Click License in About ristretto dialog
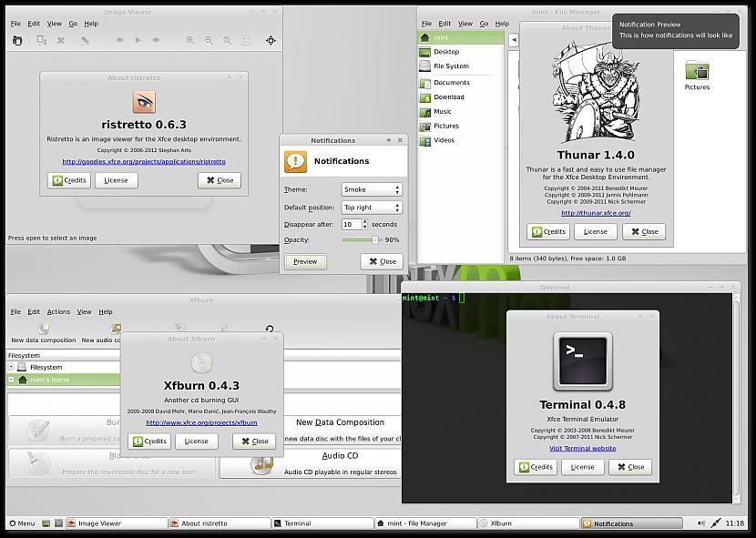The height and width of the screenshot is (538, 756). coord(117,180)
